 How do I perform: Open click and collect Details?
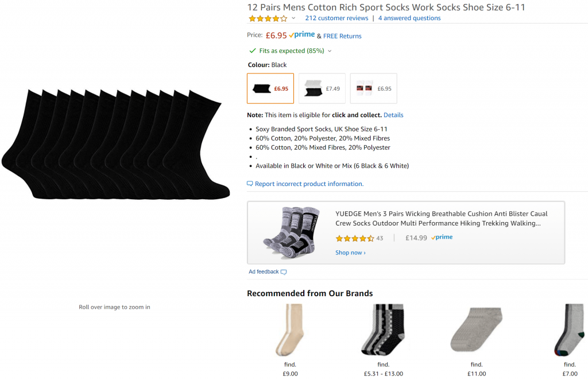point(393,115)
